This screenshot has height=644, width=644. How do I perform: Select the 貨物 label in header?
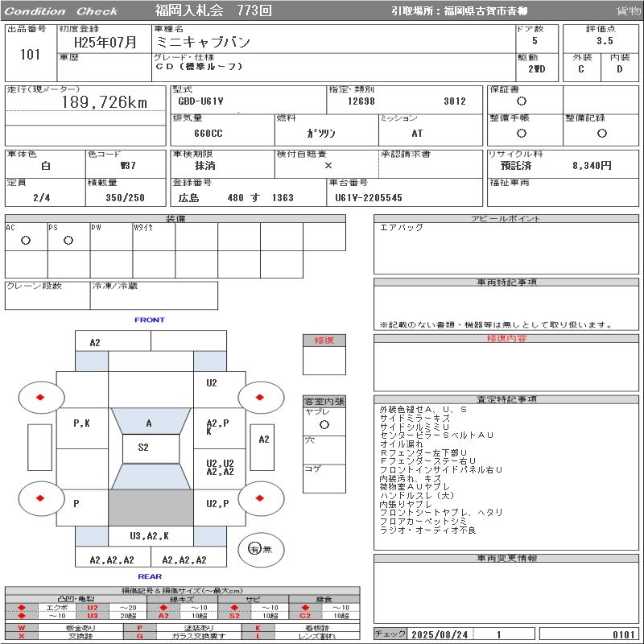pyautogui.click(x=628, y=11)
